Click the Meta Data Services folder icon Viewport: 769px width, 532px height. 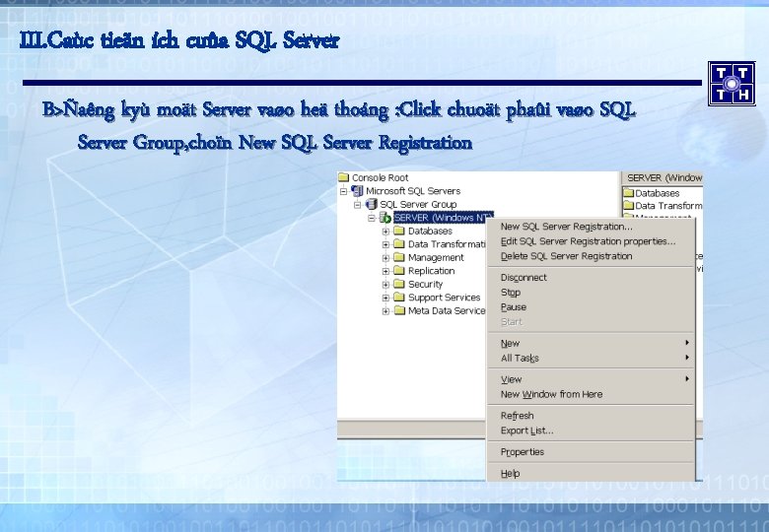(x=399, y=310)
